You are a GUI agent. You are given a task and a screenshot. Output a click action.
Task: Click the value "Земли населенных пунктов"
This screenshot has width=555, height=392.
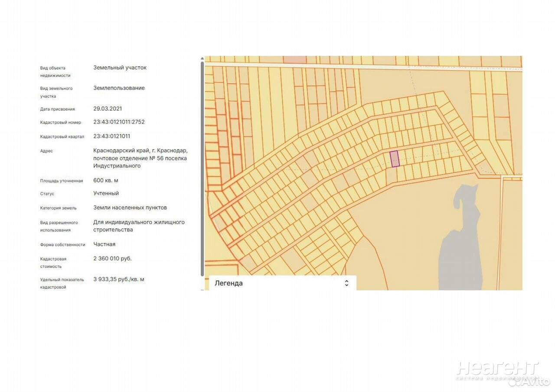(x=130, y=207)
